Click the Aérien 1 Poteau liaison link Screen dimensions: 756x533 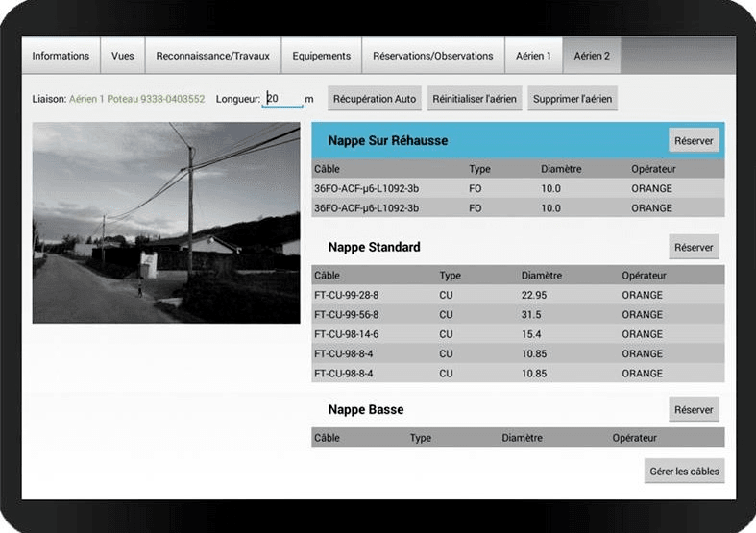(x=136, y=99)
